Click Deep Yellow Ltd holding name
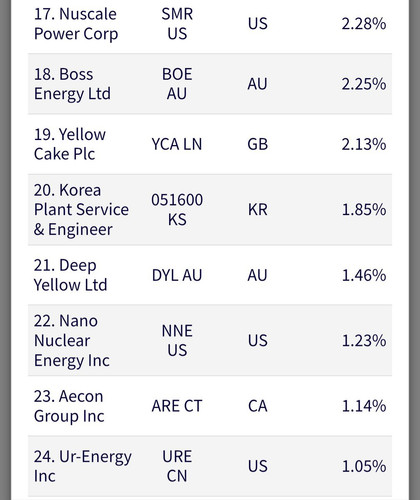The image size is (420, 500). 70,275
